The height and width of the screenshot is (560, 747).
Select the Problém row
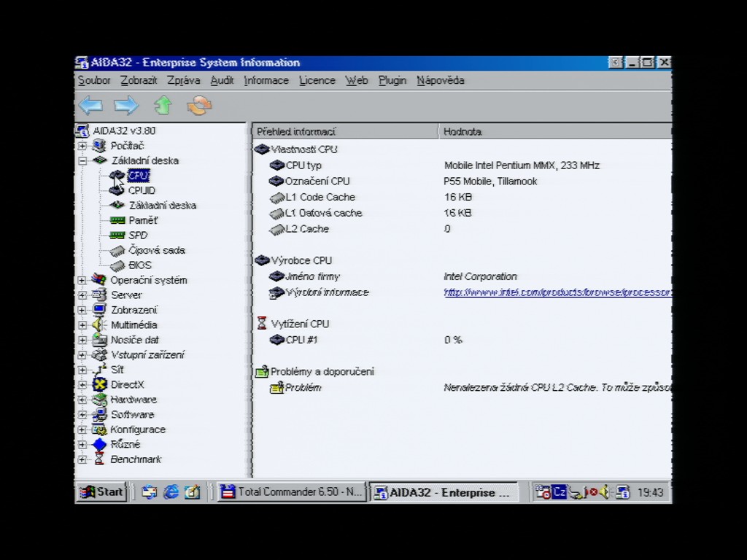(x=462, y=388)
